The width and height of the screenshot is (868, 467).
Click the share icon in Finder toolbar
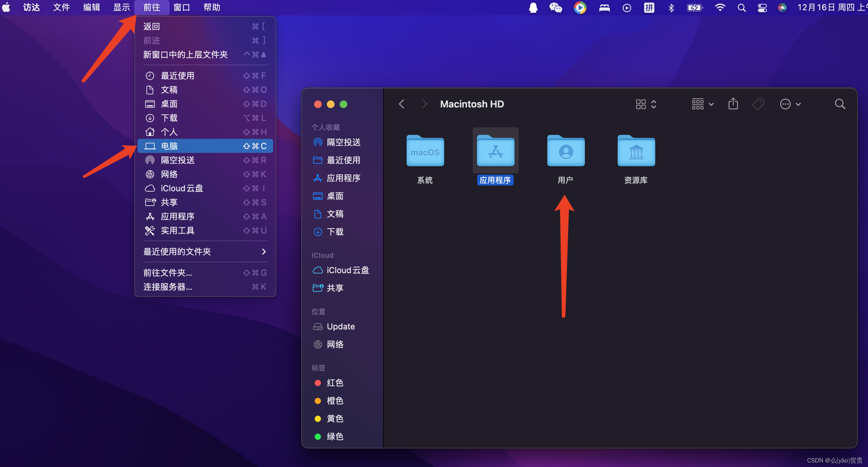pyautogui.click(x=733, y=104)
